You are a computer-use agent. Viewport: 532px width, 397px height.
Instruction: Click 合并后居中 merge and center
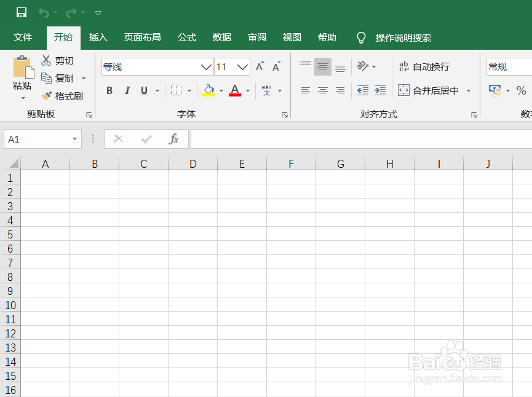point(428,90)
